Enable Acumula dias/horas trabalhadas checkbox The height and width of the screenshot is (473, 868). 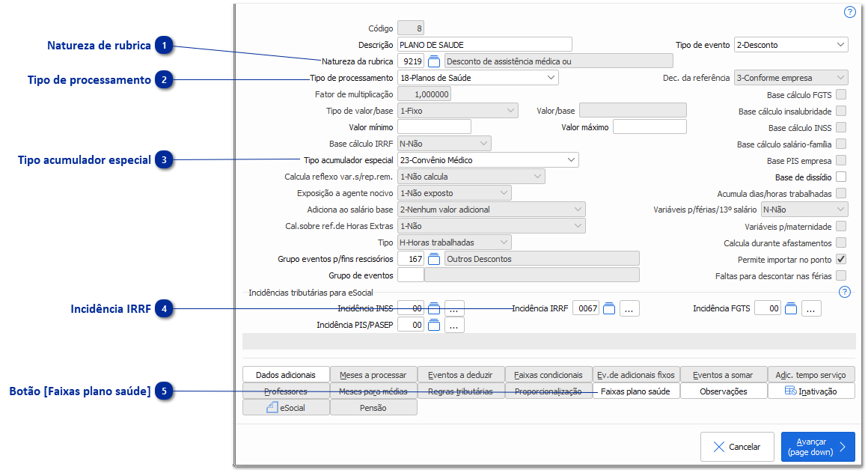coord(841,193)
